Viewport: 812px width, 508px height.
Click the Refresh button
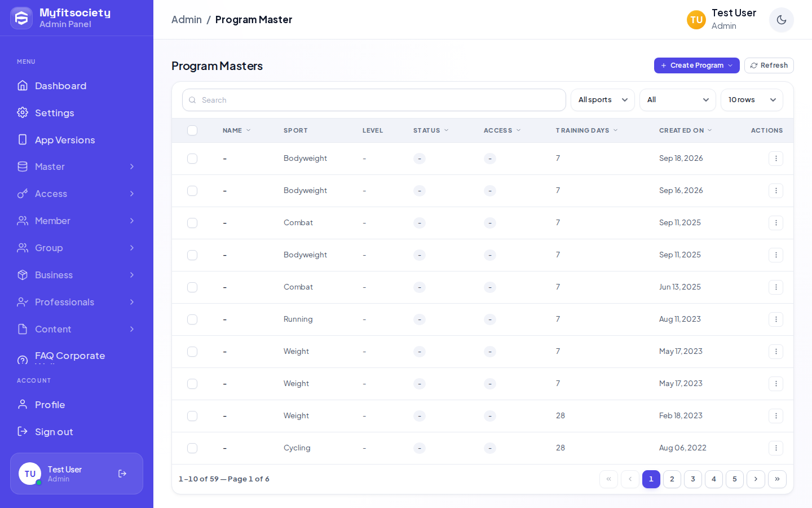coord(769,65)
